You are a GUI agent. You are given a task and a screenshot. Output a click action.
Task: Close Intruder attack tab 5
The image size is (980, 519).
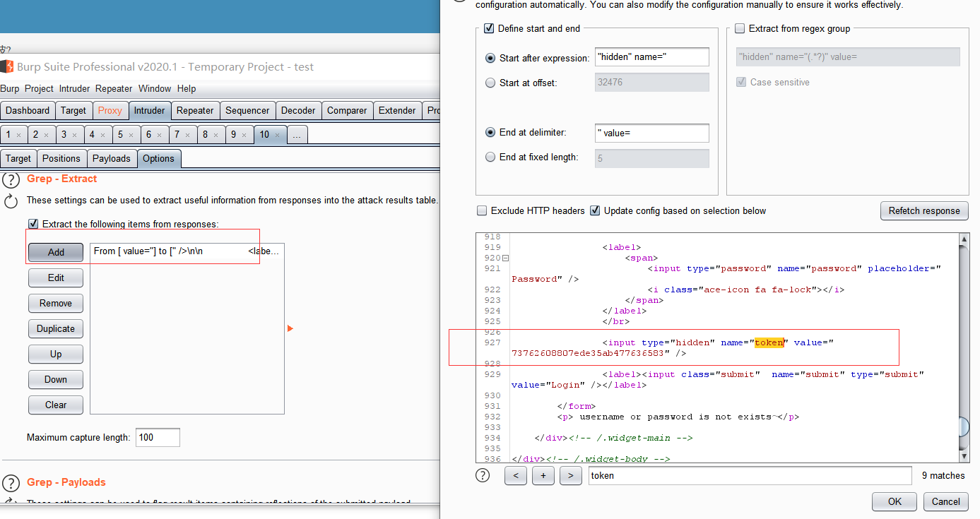click(x=131, y=135)
